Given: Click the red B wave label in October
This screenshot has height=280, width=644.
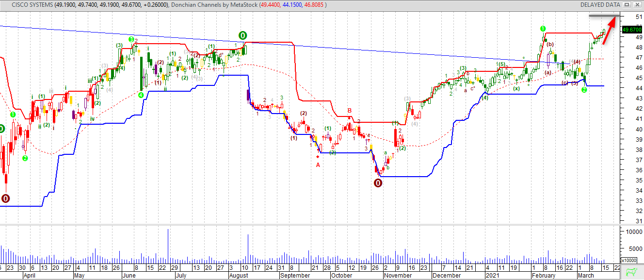Looking at the screenshot, I should 349,111.
